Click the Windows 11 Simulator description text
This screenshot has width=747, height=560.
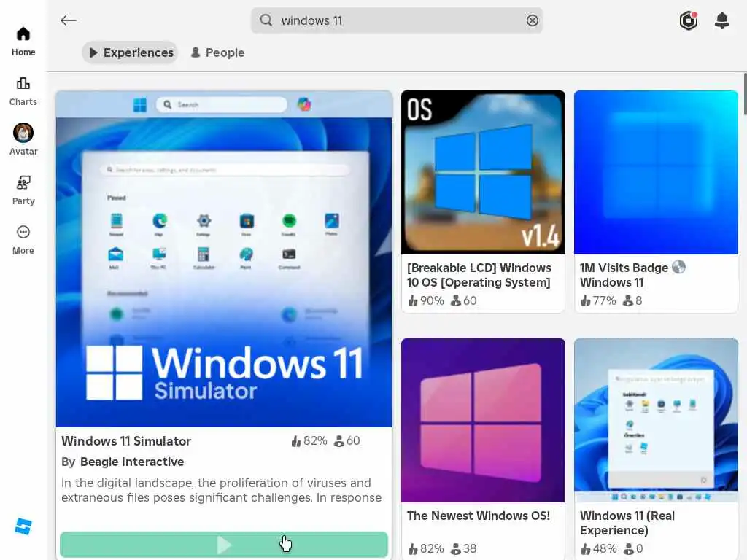(x=222, y=490)
